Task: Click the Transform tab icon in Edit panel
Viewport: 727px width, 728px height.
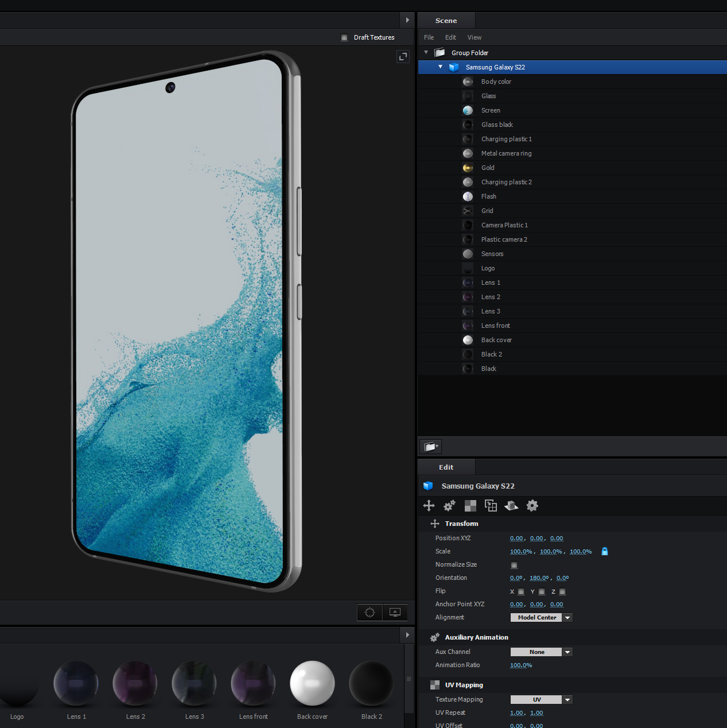Action: click(x=429, y=506)
